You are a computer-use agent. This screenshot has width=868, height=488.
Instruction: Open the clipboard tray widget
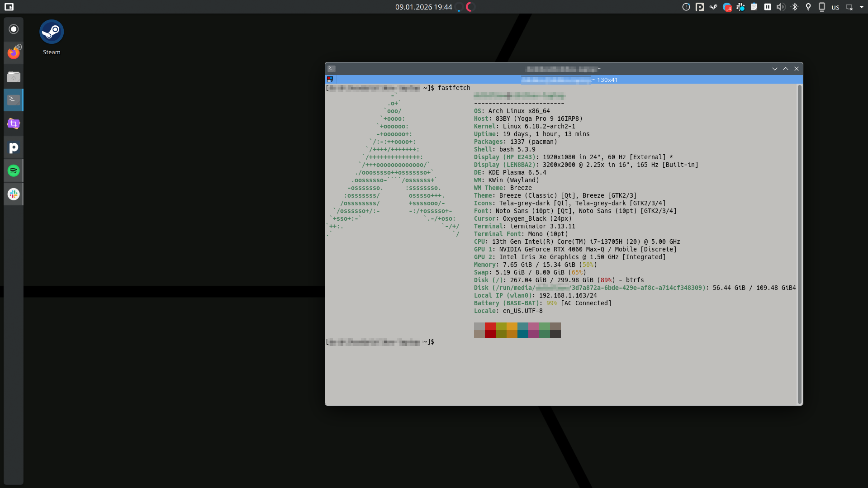click(754, 7)
